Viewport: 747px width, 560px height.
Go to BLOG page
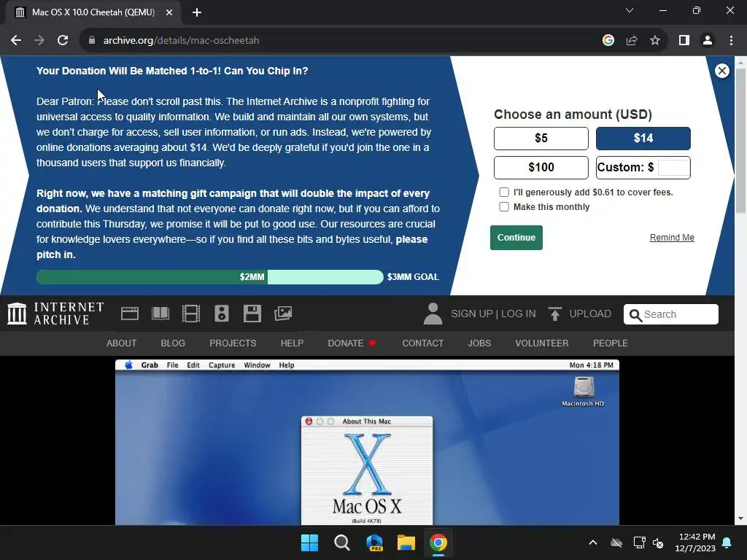173,343
